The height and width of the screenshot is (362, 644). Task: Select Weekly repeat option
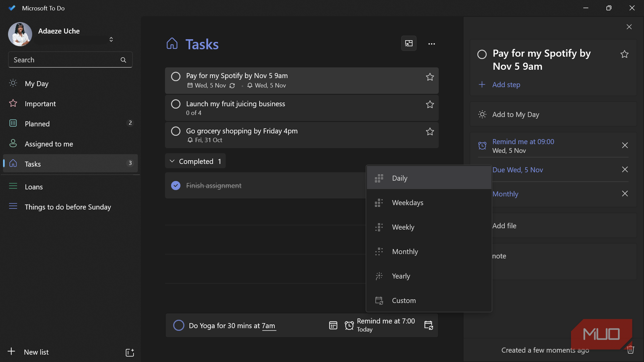click(429, 227)
